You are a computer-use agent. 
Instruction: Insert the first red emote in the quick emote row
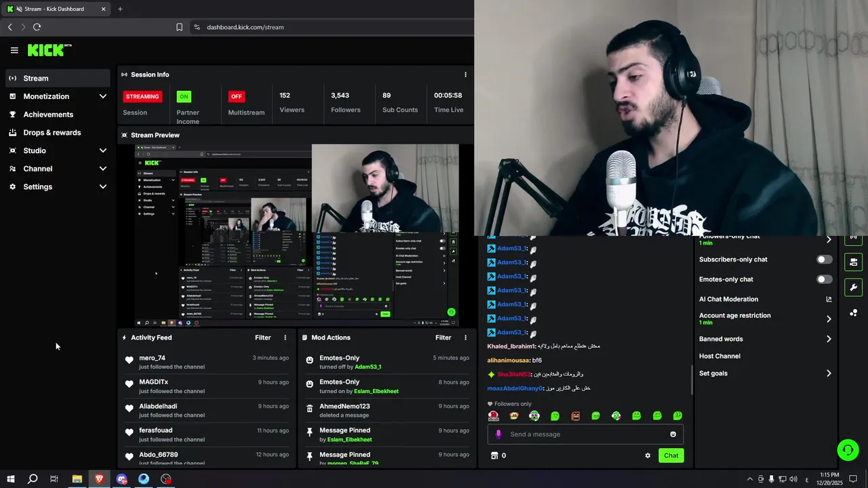[494, 415]
